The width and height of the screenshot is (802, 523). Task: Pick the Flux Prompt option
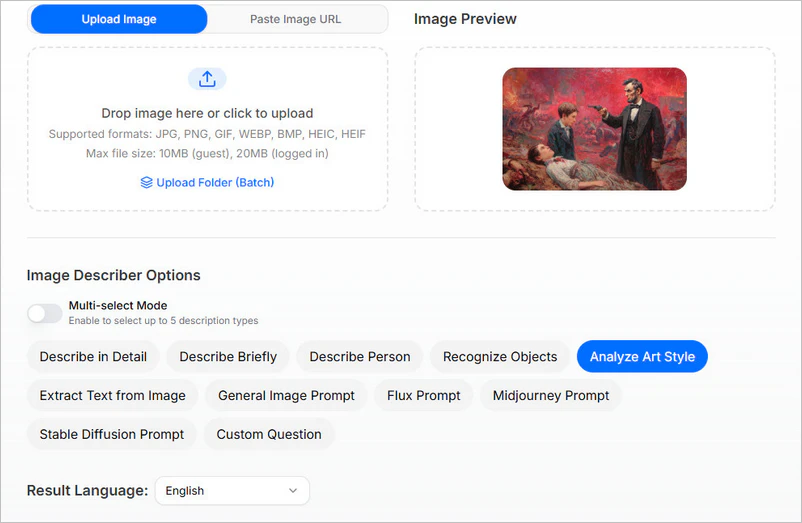click(x=424, y=396)
